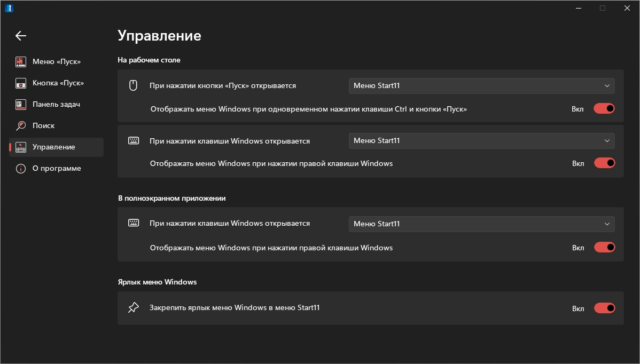The image size is (640, 364).
Task: Toggle right Windows key option on desktop
Action: [x=604, y=163]
